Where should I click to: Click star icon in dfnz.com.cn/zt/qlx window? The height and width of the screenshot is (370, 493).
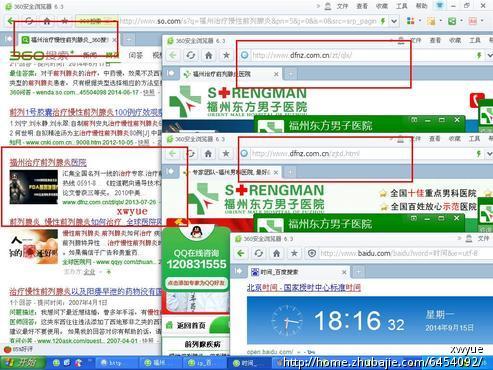(x=226, y=55)
